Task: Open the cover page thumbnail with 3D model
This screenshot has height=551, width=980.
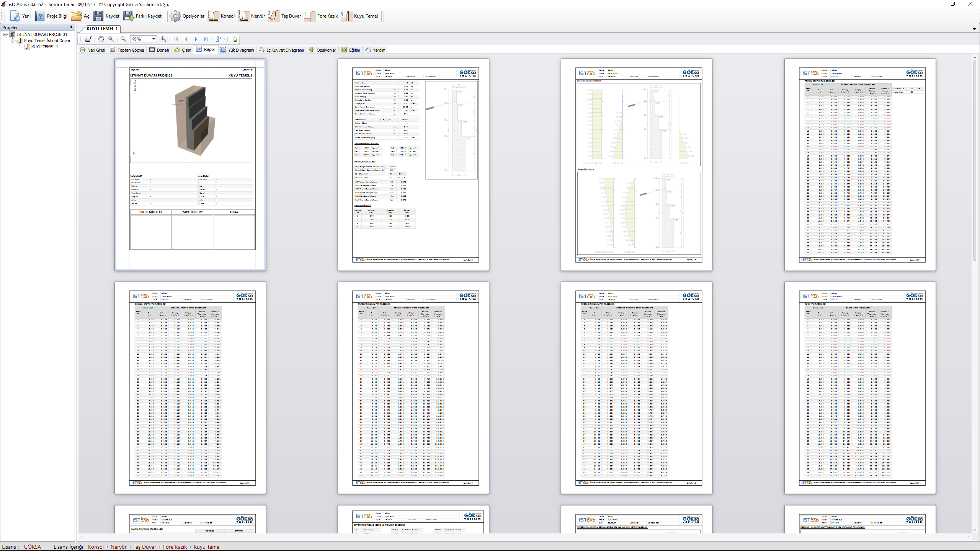Action: (x=190, y=165)
